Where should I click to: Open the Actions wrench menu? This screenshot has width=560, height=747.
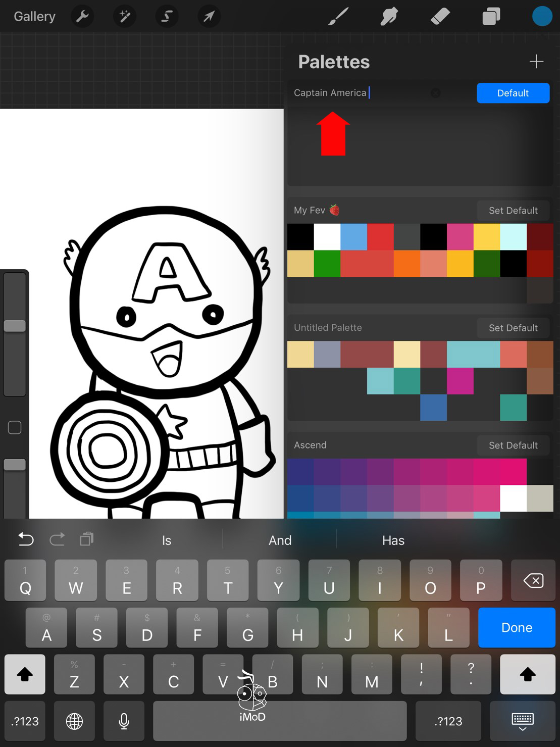(x=82, y=17)
